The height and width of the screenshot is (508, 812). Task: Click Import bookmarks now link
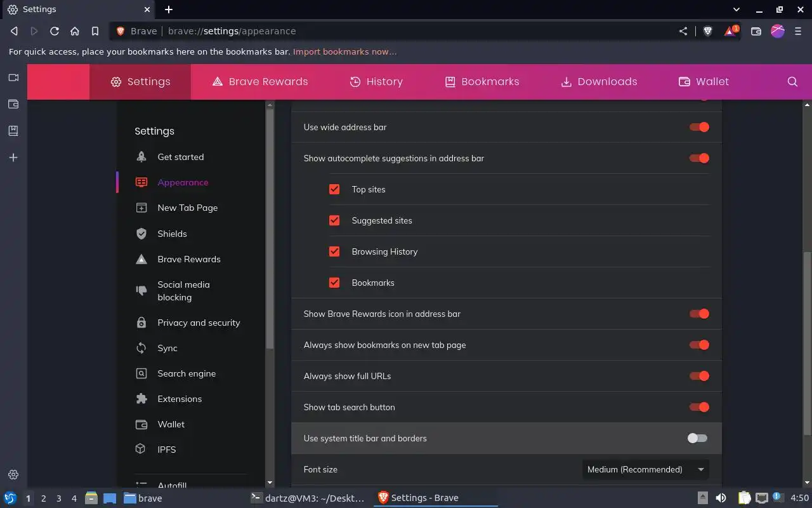tap(345, 52)
